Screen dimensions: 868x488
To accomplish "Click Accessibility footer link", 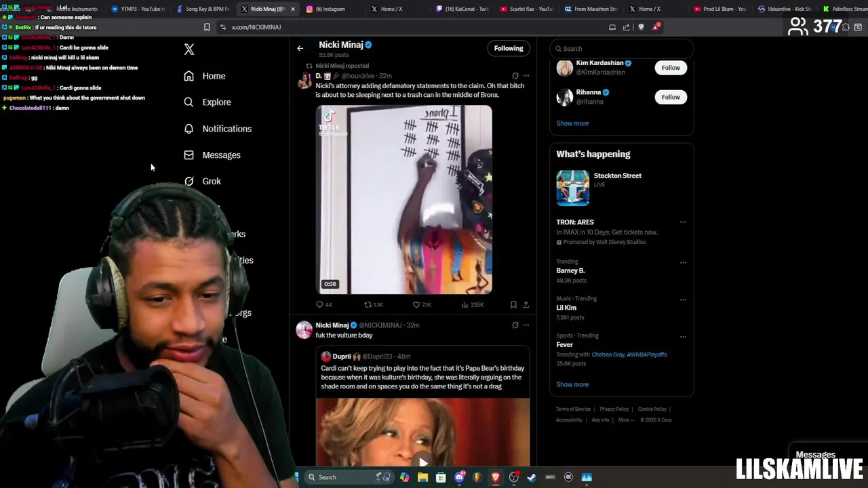I will [569, 420].
